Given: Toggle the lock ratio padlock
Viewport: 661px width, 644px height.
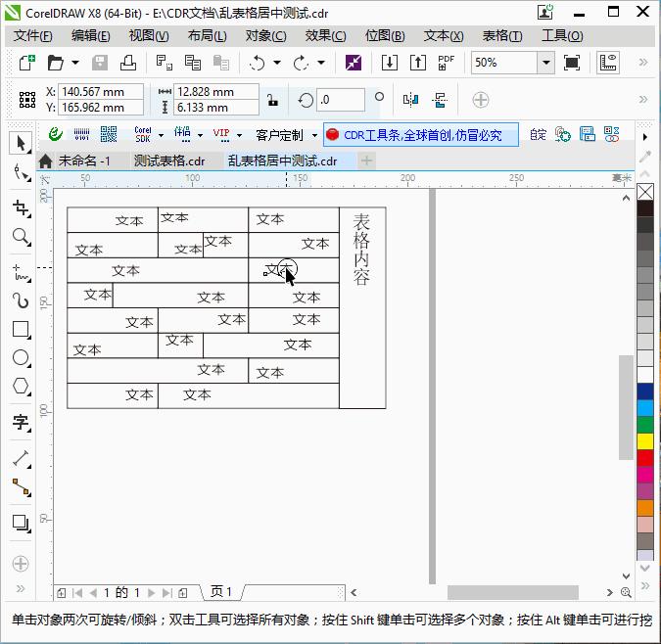Looking at the screenshot, I should (x=273, y=100).
